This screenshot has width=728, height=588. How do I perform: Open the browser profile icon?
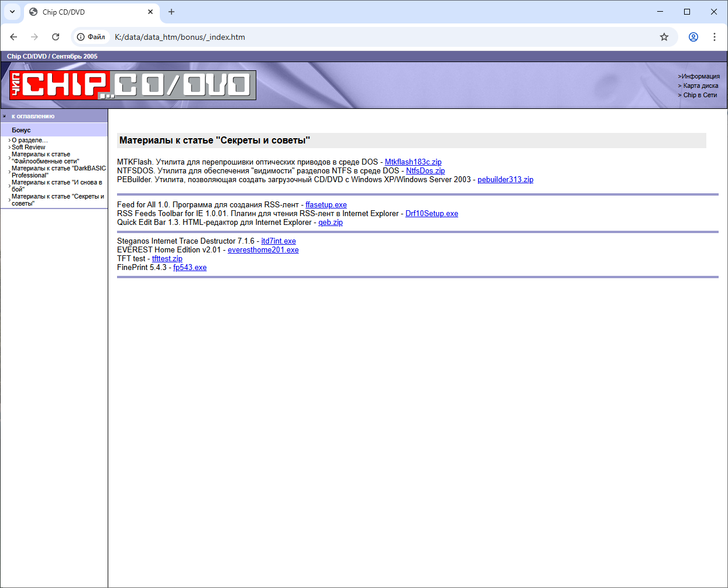pos(693,37)
